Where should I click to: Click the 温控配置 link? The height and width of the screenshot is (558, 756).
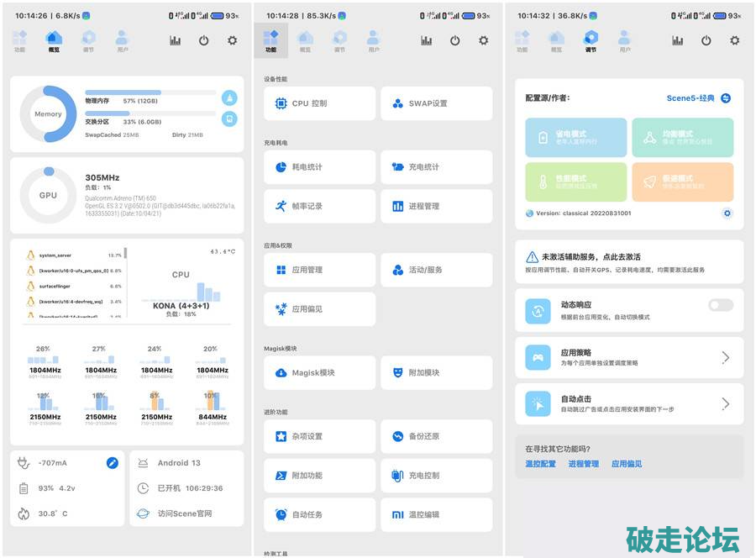click(x=540, y=464)
